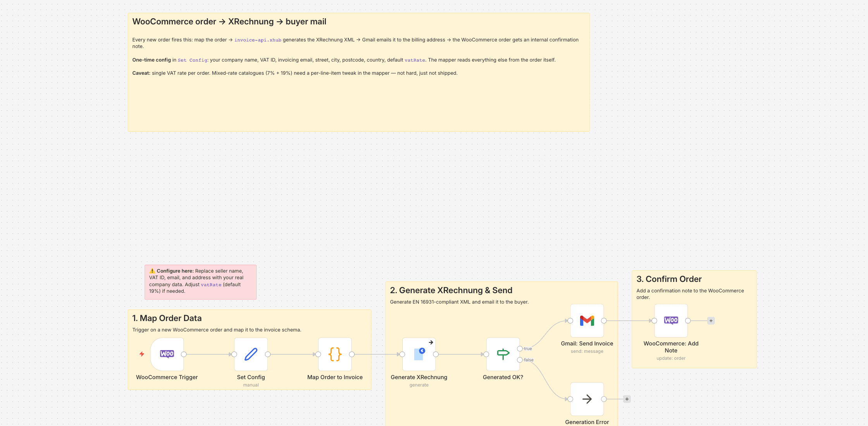Click the 'false' branch label
Screen dimensions: 868x426
tap(529, 360)
